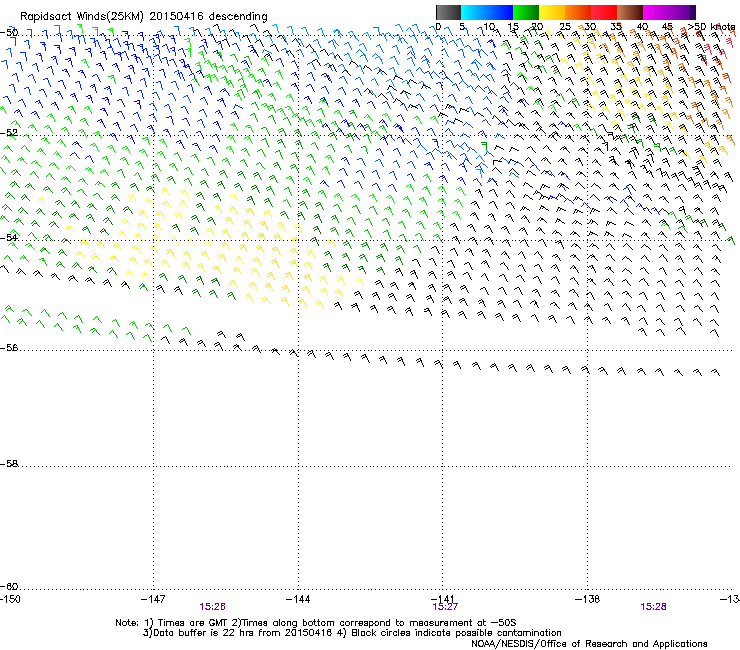
Task: Click the -52 latitude axis label
Action: click(x=9, y=133)
